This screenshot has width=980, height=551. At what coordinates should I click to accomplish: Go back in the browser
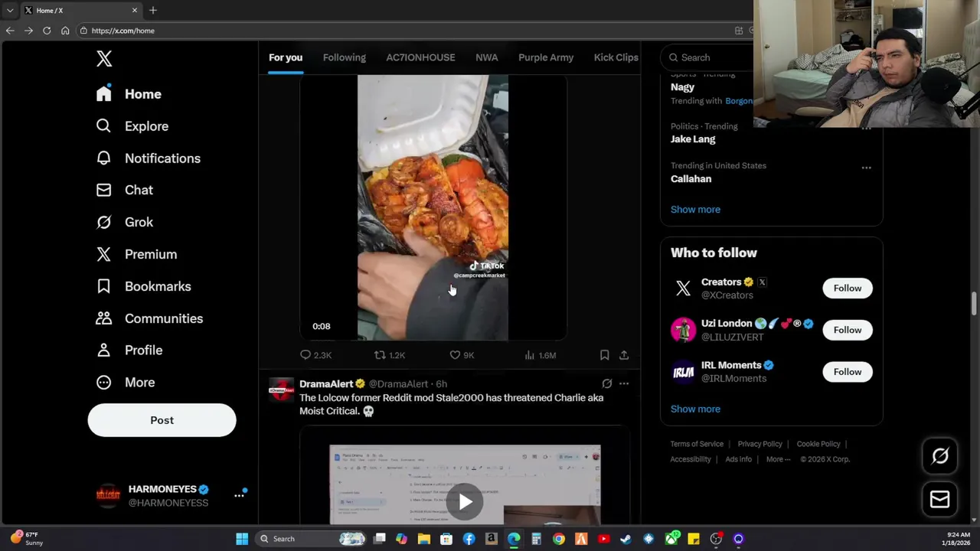pos(10,31)
